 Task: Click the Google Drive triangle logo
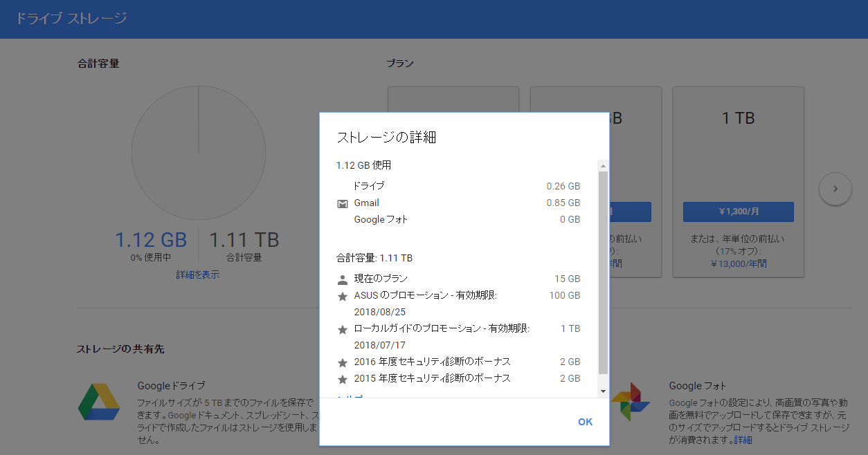(98, 401)
